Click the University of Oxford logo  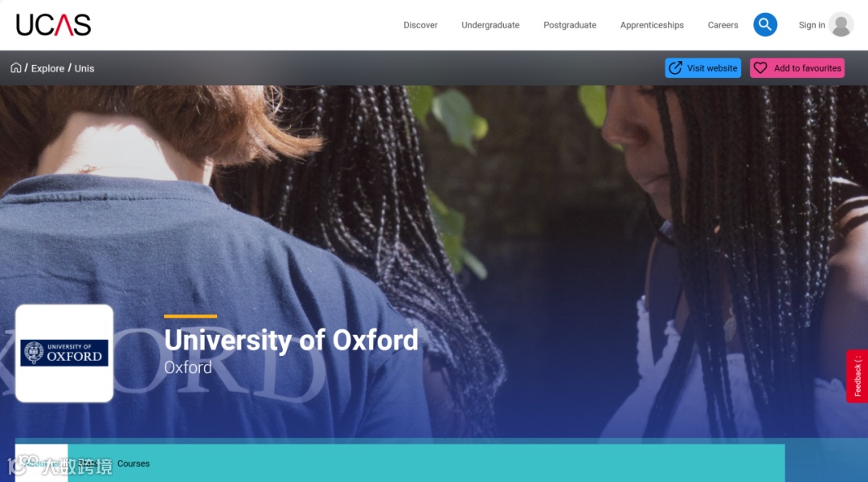[x=64, y=353]
